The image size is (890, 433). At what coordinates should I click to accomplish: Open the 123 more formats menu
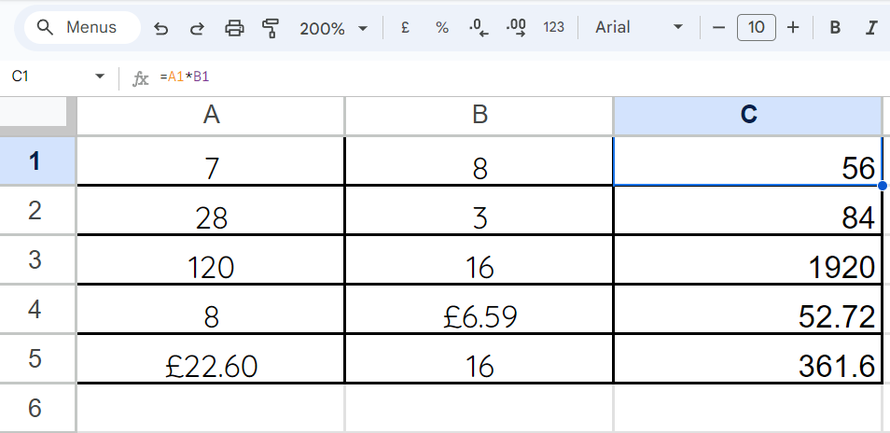(553, 27)
